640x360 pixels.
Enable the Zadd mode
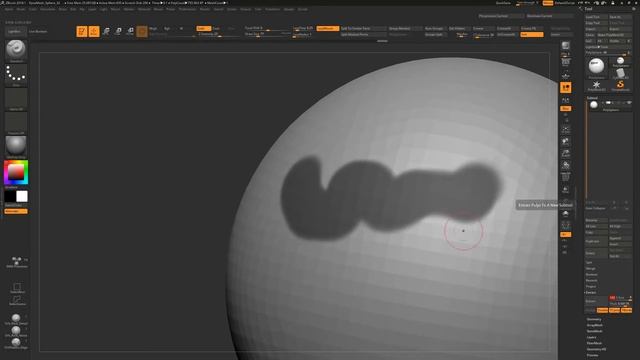(203, 29)
